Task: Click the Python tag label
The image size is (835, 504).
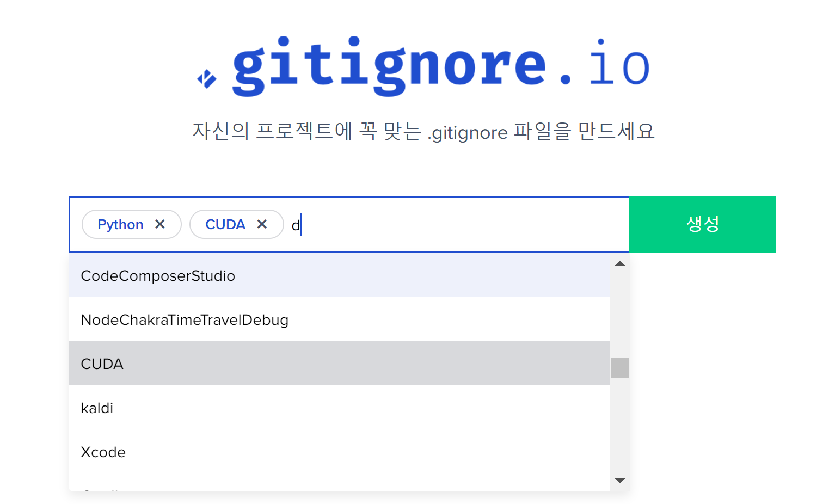Action: tap(120, 224)
